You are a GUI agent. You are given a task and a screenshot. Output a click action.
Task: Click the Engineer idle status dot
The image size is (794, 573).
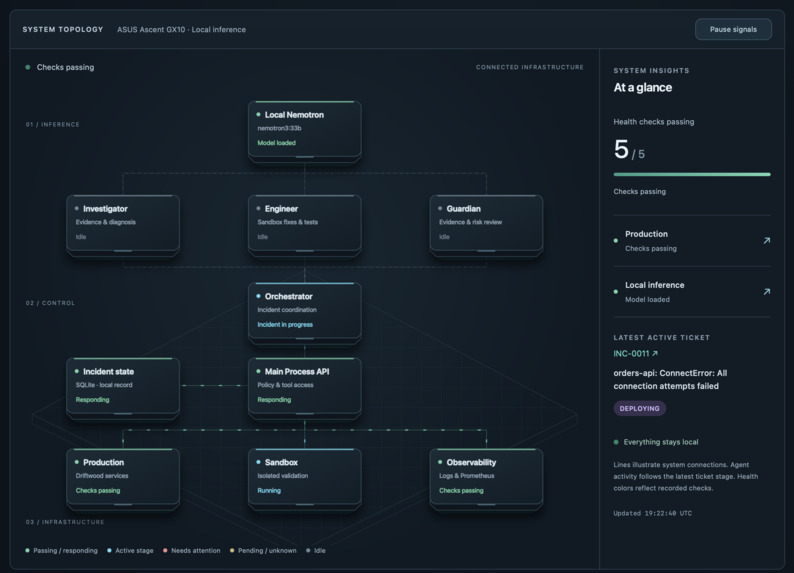pyautogui.click(x=258, y=208)
